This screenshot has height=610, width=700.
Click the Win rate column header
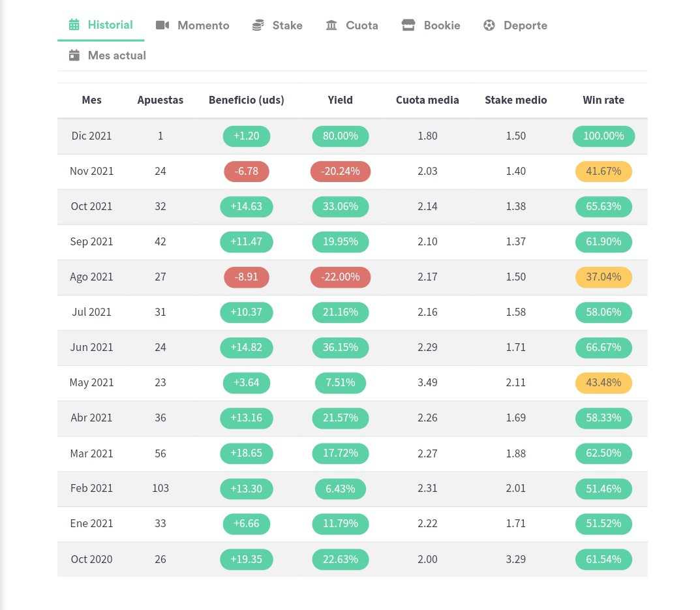[x=603, y=100]
